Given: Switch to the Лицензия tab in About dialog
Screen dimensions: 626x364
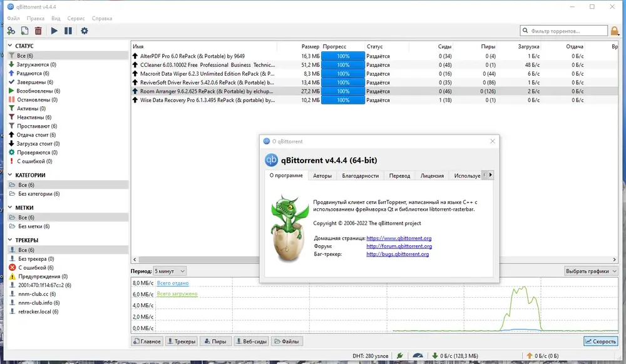Looking at the screenshot, I should (x=432, y=176).
